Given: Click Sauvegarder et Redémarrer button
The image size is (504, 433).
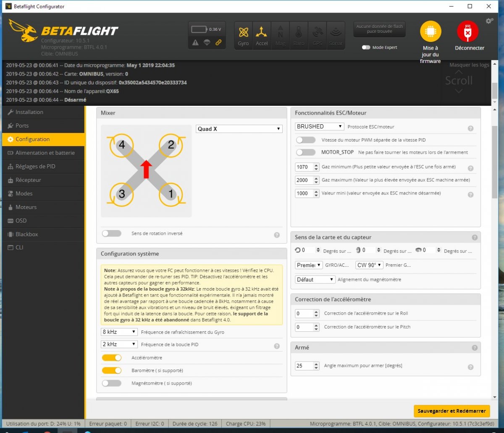Looking at the screenshot, I should (x=451, y=411).
